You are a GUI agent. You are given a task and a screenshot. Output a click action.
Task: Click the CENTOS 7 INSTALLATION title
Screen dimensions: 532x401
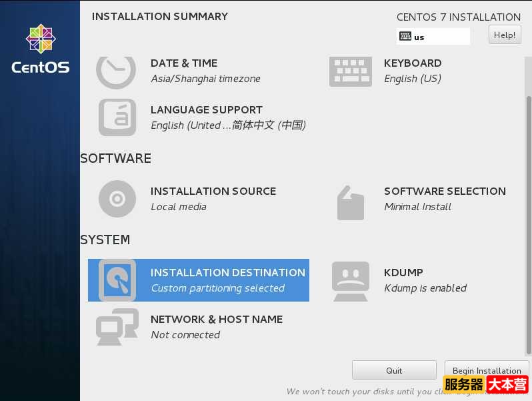(x=459, y=17)
